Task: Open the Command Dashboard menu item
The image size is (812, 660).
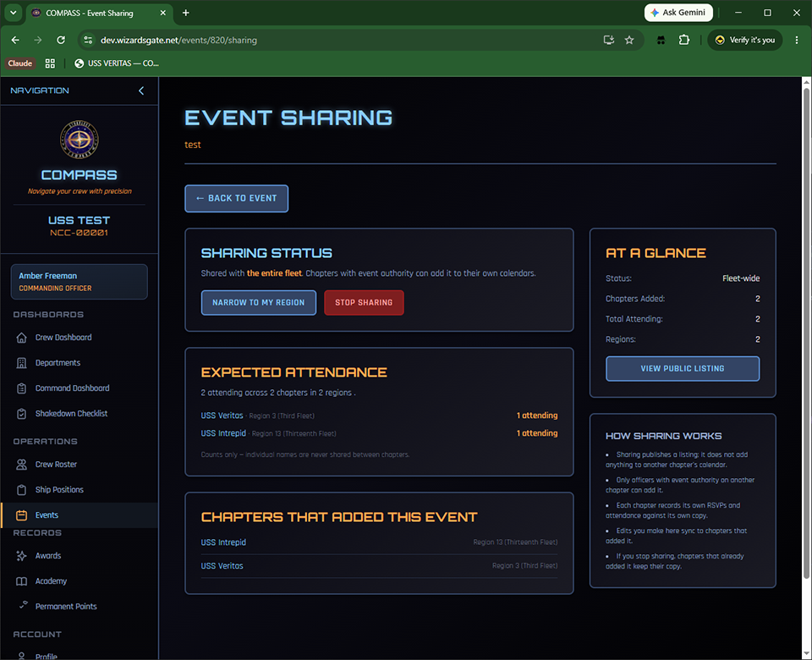Action: 80,388
